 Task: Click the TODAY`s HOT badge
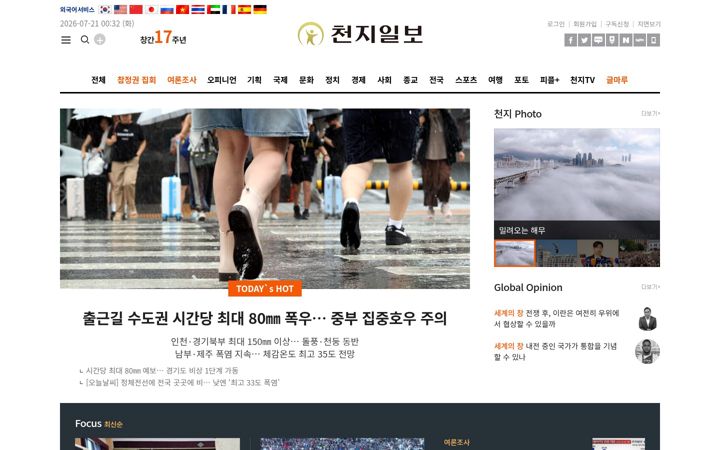(x=265, y=289)
